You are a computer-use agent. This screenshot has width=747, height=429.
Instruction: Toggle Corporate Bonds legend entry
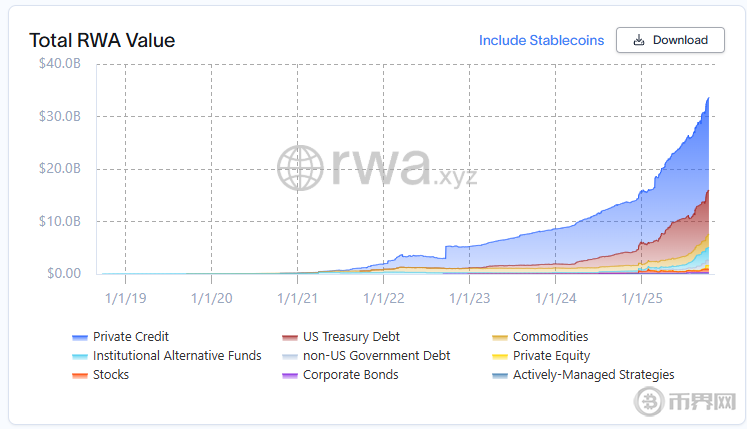pyautogui.click(x=350, y=375)
